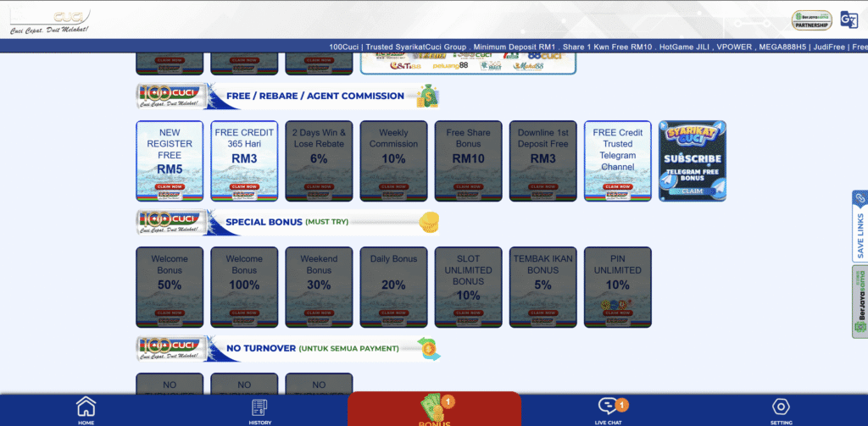Click Claim Now on New Register RM5 card
The height and width of the screenshot is (426, 868).
coord(170,187)
